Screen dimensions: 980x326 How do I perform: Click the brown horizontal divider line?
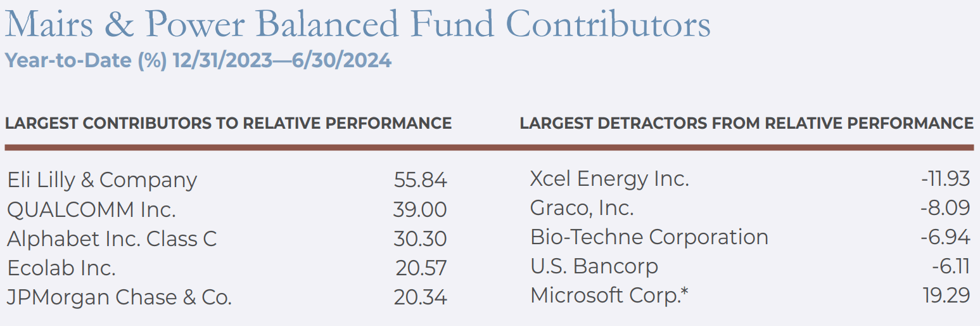click(489, 148)
